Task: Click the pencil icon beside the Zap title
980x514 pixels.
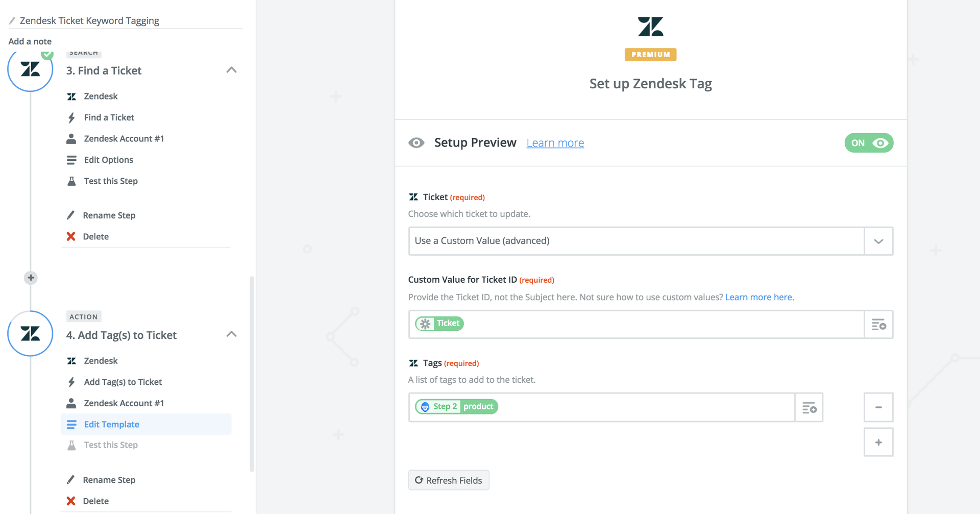Action: (x=12, y=21)
